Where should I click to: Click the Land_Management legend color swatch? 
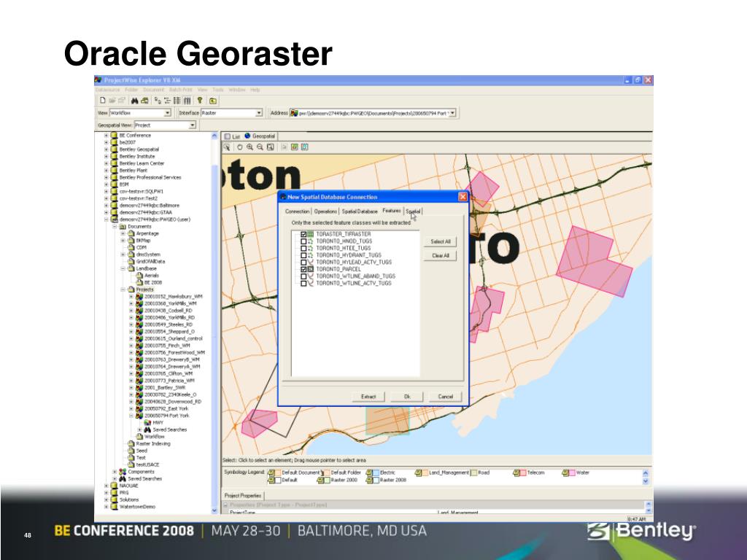[x=425, y=472]
